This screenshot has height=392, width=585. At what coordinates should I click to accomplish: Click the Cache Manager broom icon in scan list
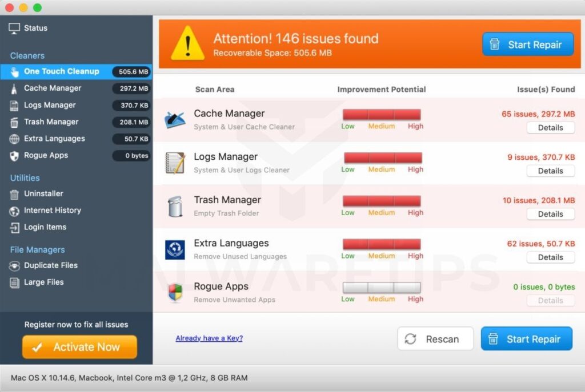pos(175,120)
